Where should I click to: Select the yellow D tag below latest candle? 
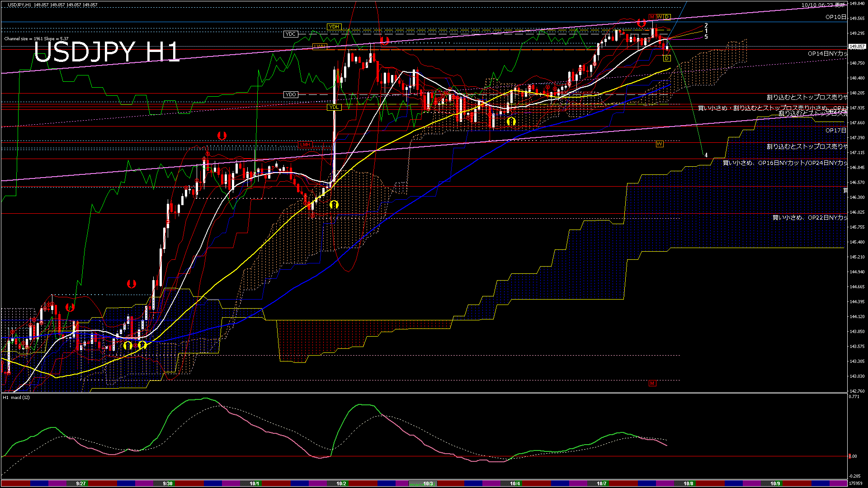pos(667,58)
